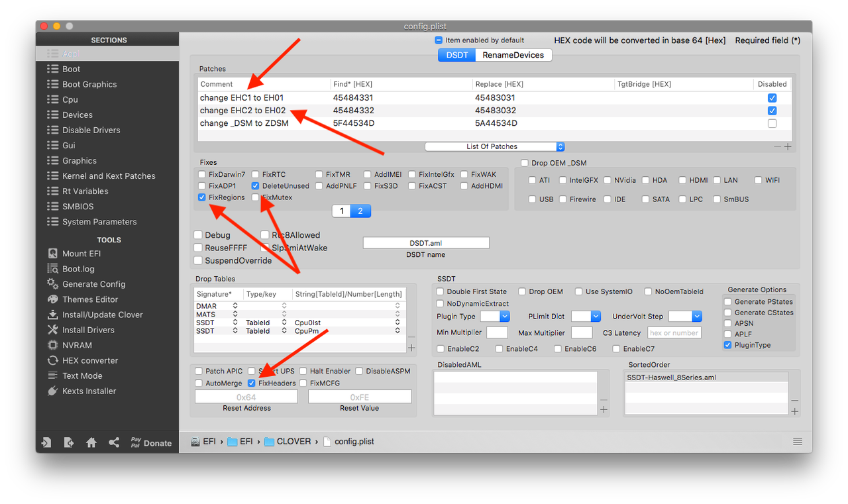Select the Disable Drivers section

[x=91, y=130]
